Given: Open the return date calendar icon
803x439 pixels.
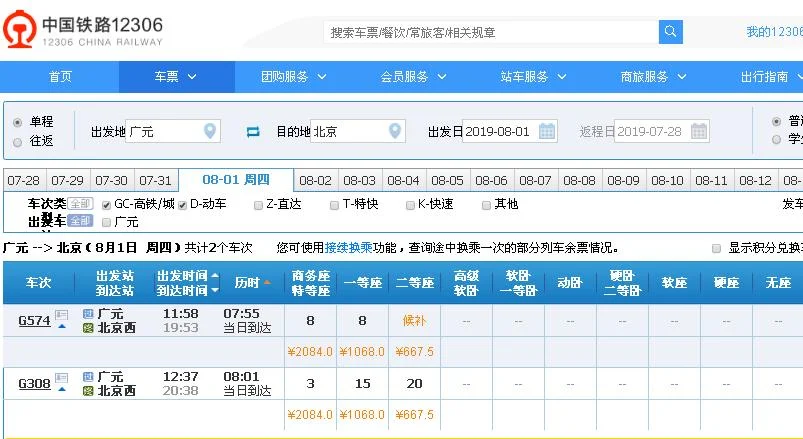Looking at the screenshot, I should point(699,131).
